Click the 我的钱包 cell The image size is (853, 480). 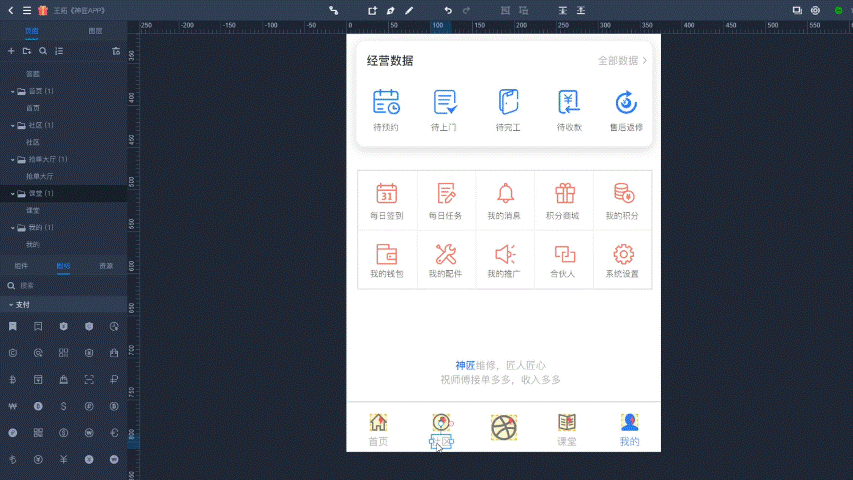coord(387,260)
